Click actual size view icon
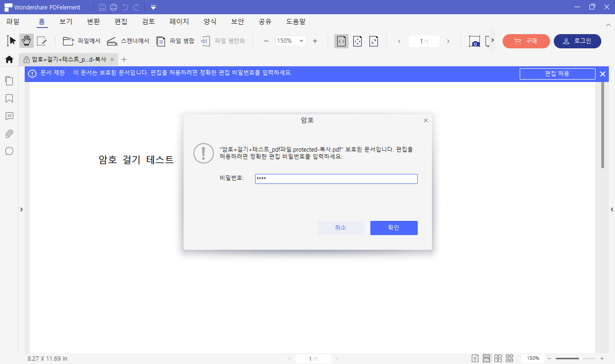Viewport: 615px width, 364px height. click(374, 41)
